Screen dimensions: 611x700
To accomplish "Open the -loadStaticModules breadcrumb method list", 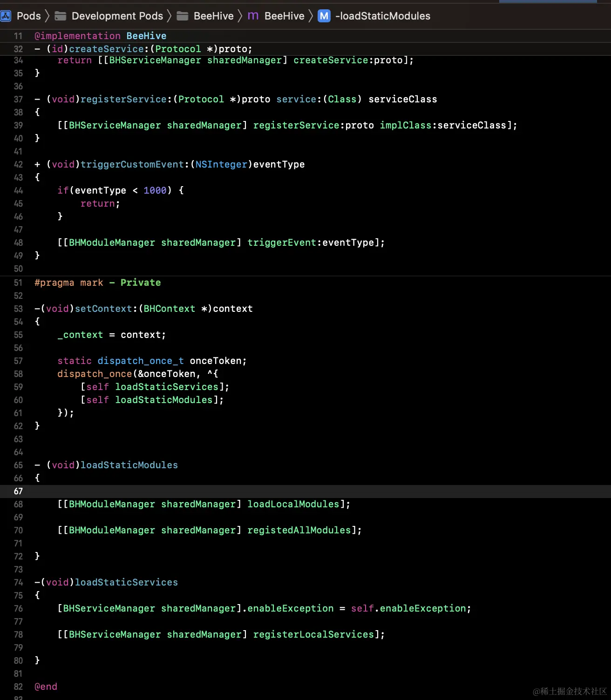I will coord(383,16).
